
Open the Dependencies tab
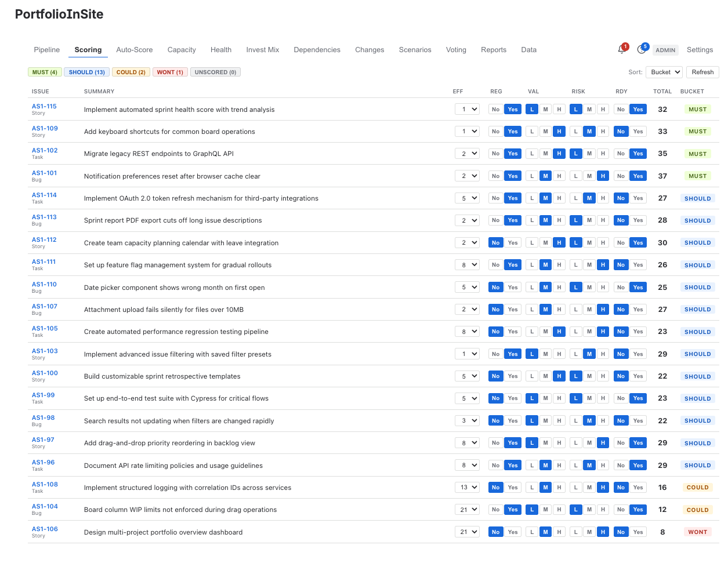tap(317, 50)
